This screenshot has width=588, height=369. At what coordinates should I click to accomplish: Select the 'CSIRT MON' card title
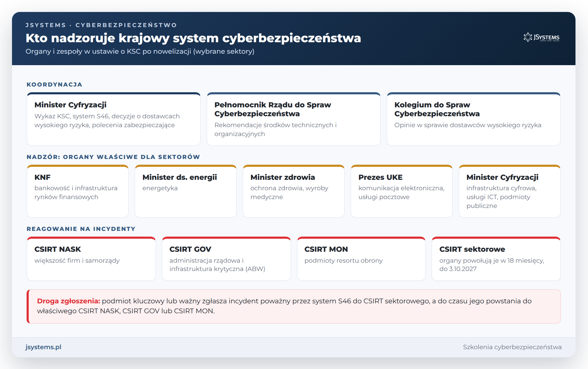[326, 249]
